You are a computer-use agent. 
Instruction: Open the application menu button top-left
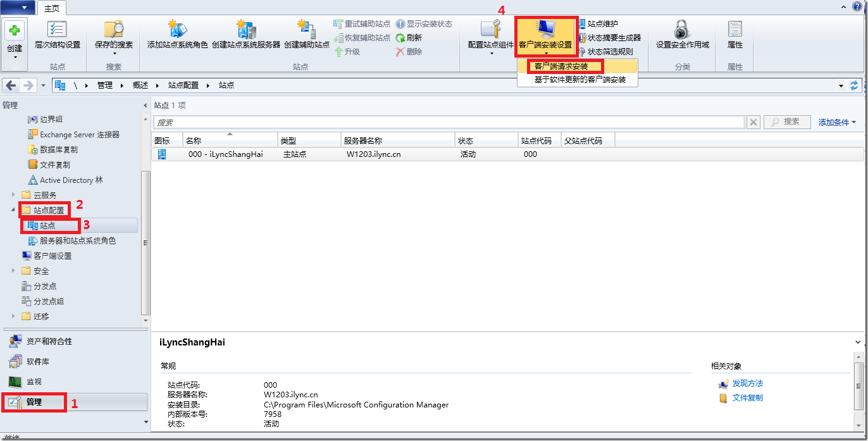[x=18, y=8]
